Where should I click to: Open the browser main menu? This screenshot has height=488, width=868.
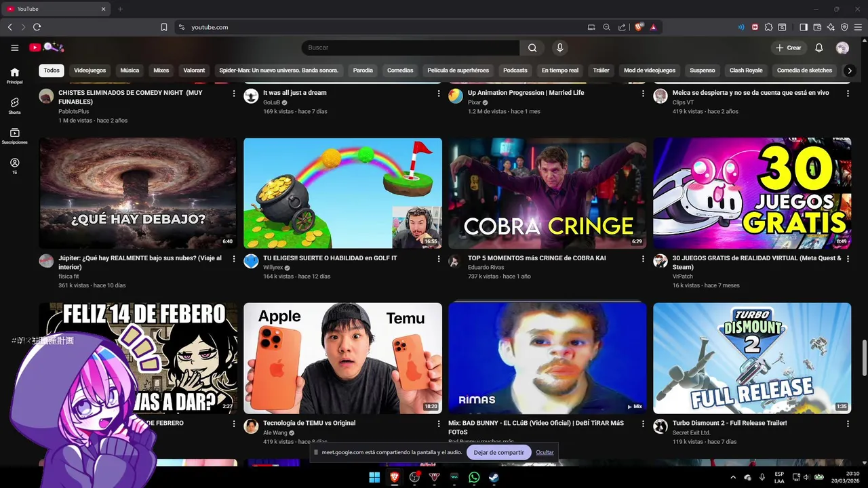tap(858, 27)
